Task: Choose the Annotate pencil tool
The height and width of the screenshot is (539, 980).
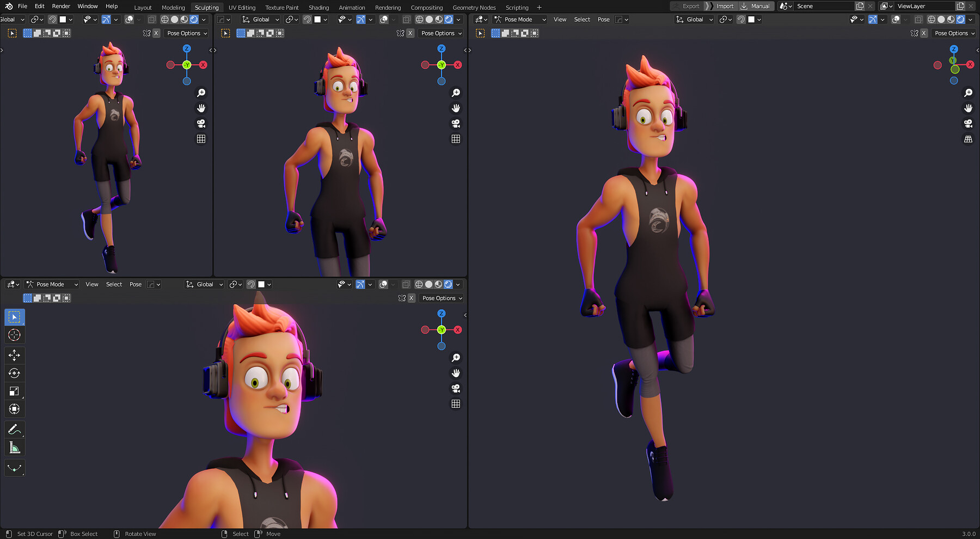Action: point(14,430)
